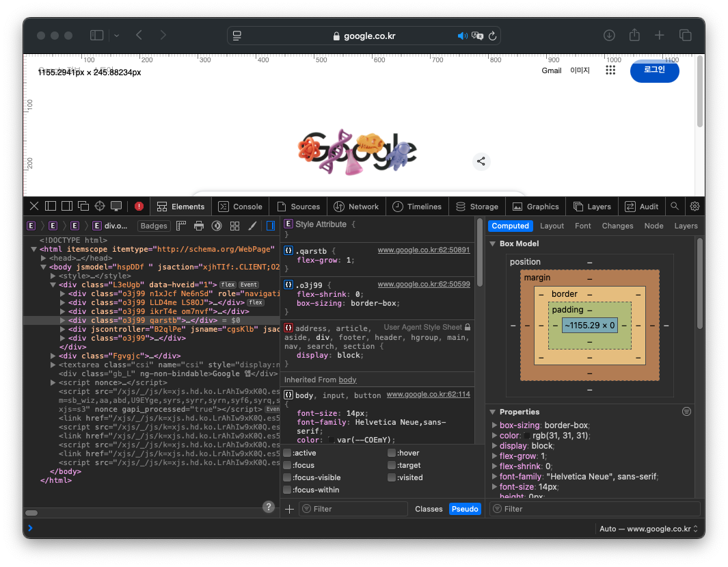728x567 pixels.
Task: Open a new tab with plus icon
Action: [x=659, y=36]
